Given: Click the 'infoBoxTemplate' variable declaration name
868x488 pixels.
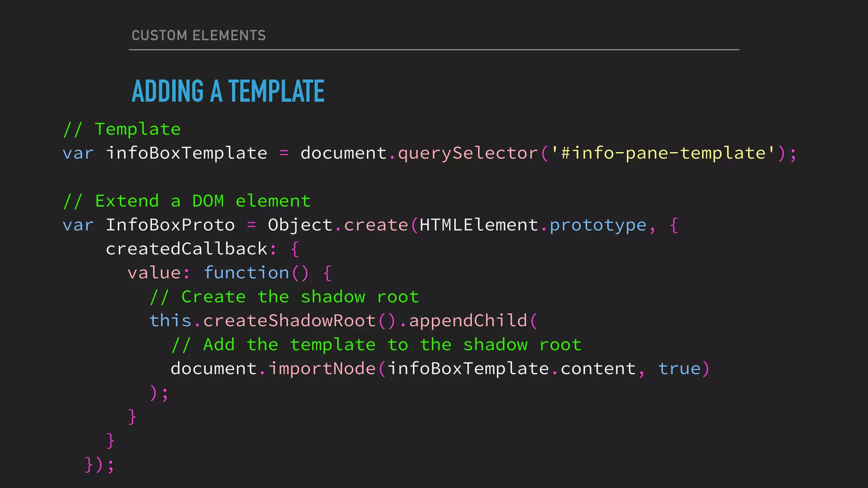Looking at the screenshot, I should click(x=186, y=153).
